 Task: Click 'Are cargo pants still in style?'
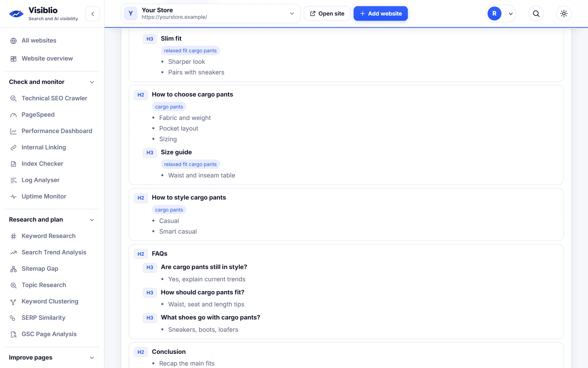[204, 267]
